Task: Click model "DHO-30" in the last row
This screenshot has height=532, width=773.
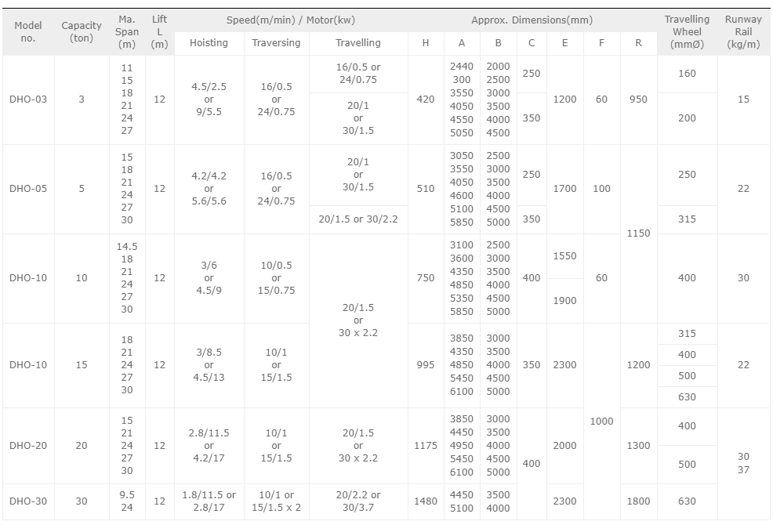Action: point(28,501)
